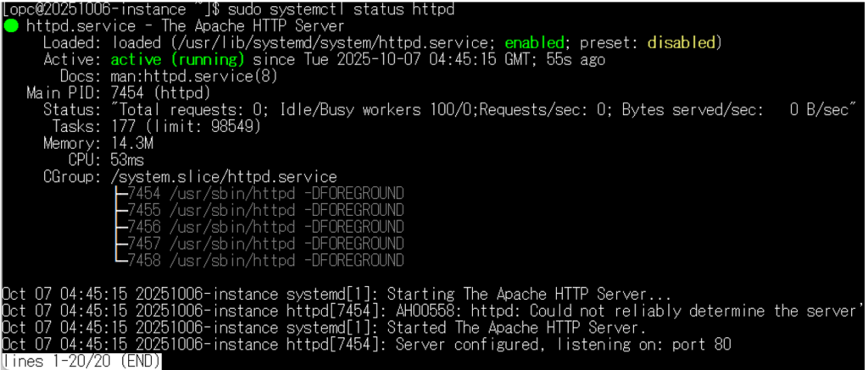868x370 pixels.
Task: Click the /system.slice/httpd.service CGroup path
Action: click(223, 176)
